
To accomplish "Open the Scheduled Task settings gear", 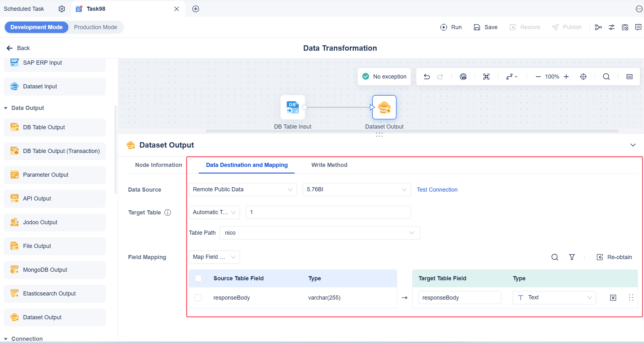I will pyautogui.click(x=62, y=9).
